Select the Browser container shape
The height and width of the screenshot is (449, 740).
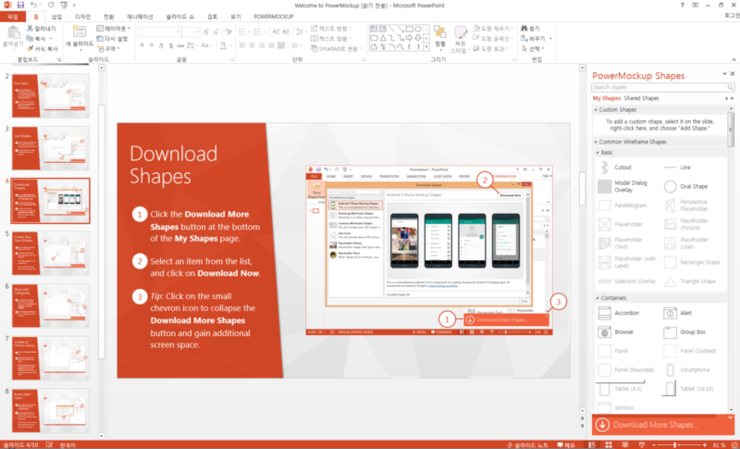616,332
